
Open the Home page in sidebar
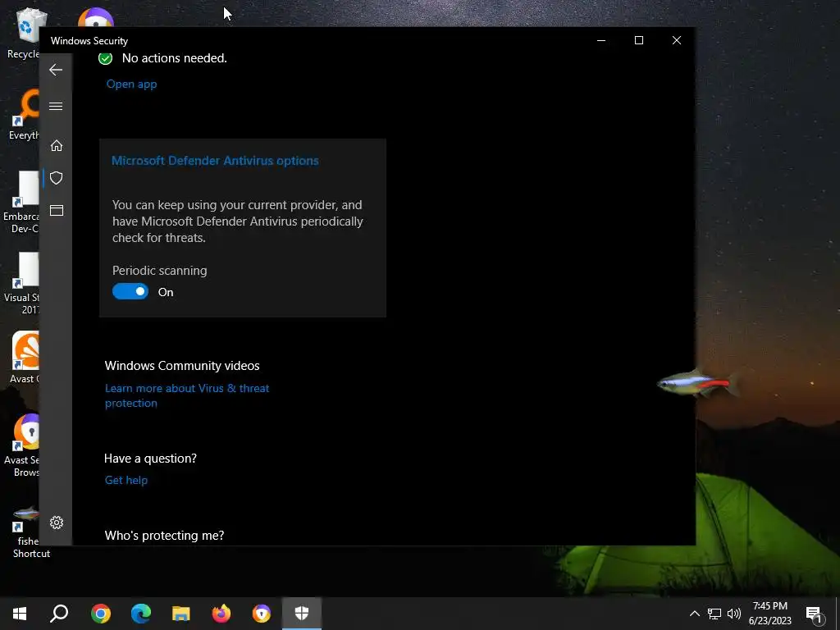pos(57,146)
